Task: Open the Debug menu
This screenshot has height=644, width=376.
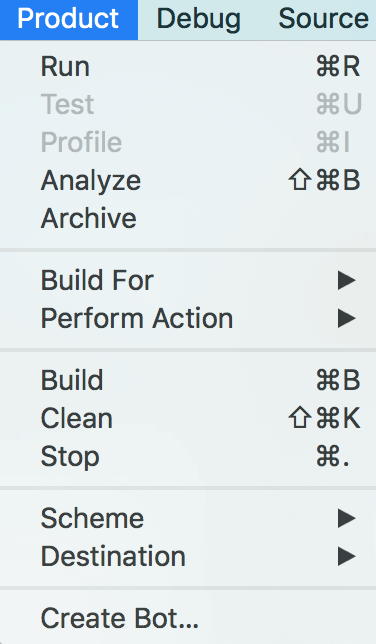Action: pyautogui.click(x=198, y=19)
